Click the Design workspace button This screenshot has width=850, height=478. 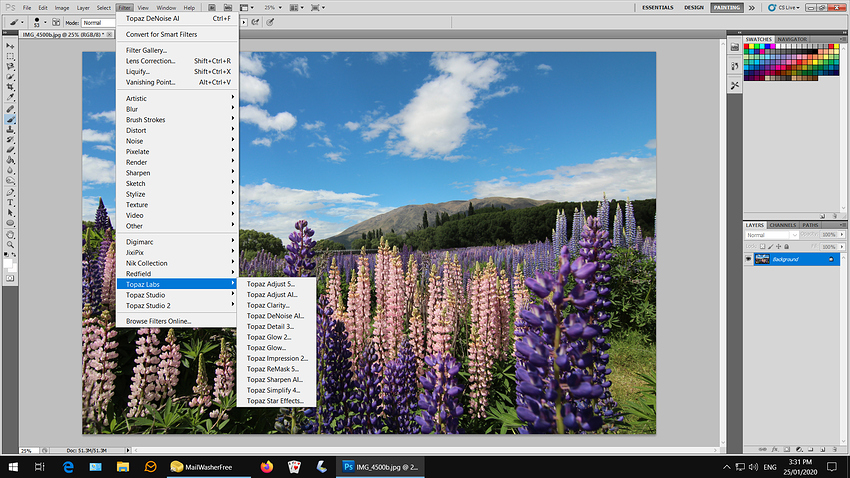(x=693, y=7)
